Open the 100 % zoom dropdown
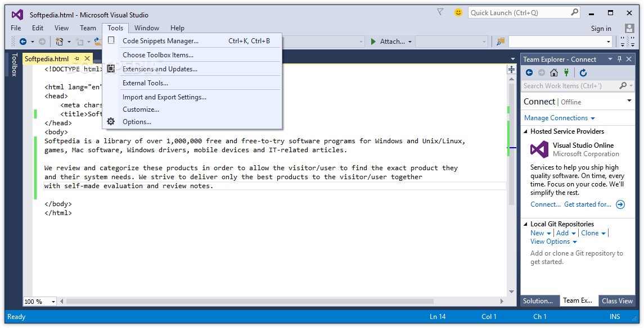Image resolution: width=644 pixels, height=328 pixels. pyautogui.click(x=53, y=302)
